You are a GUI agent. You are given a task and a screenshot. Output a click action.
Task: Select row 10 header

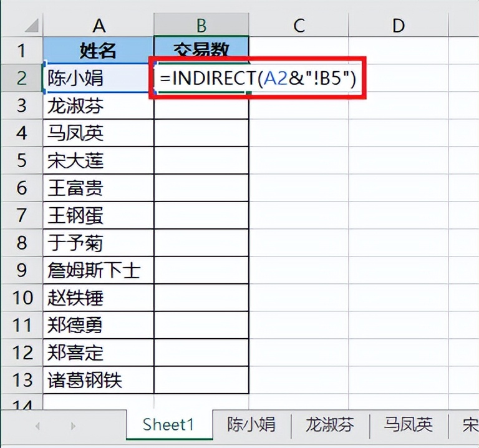click(x=21, y=298)
